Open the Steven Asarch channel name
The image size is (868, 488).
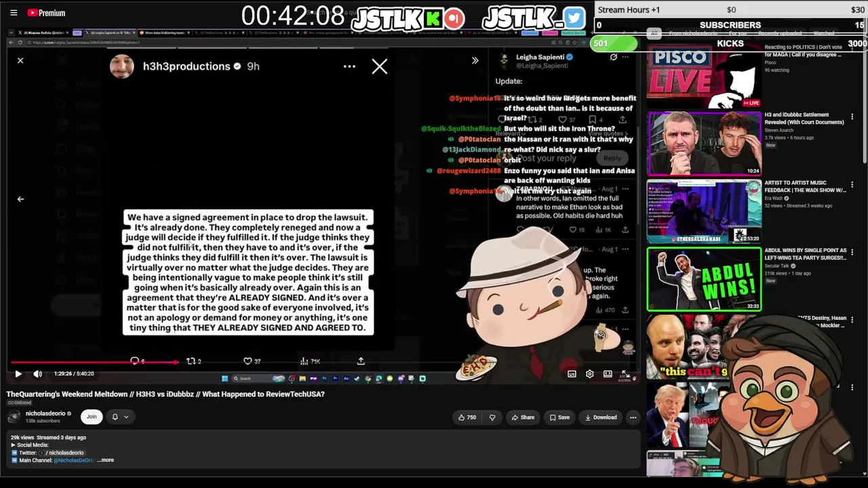(x=779, y=130)
